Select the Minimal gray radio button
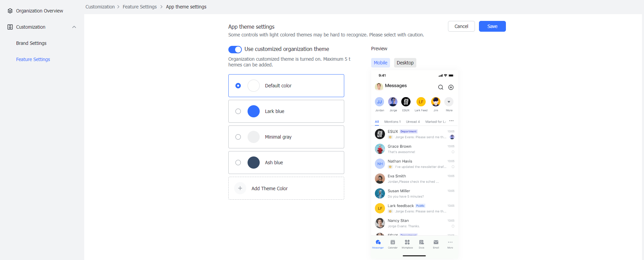The image size is (644, 260). [x=238, y=137]
